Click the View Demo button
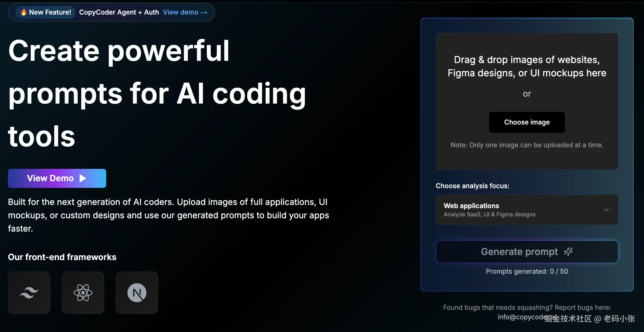 click(x=57, y=178)
